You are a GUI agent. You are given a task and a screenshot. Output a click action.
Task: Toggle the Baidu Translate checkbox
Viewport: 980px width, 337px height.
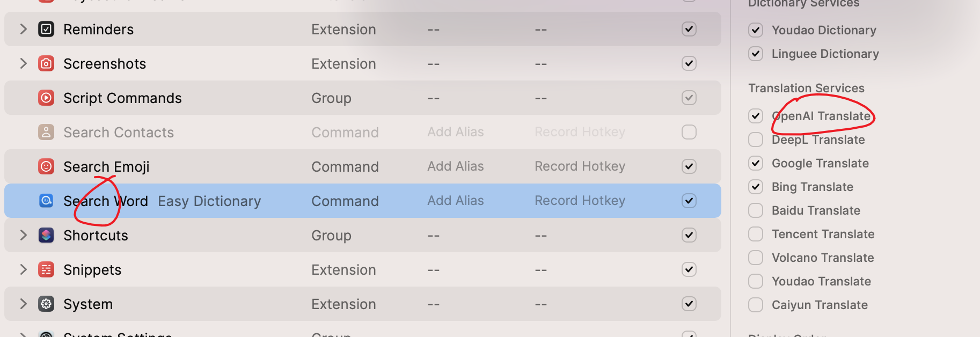click(x=756, y=210)
